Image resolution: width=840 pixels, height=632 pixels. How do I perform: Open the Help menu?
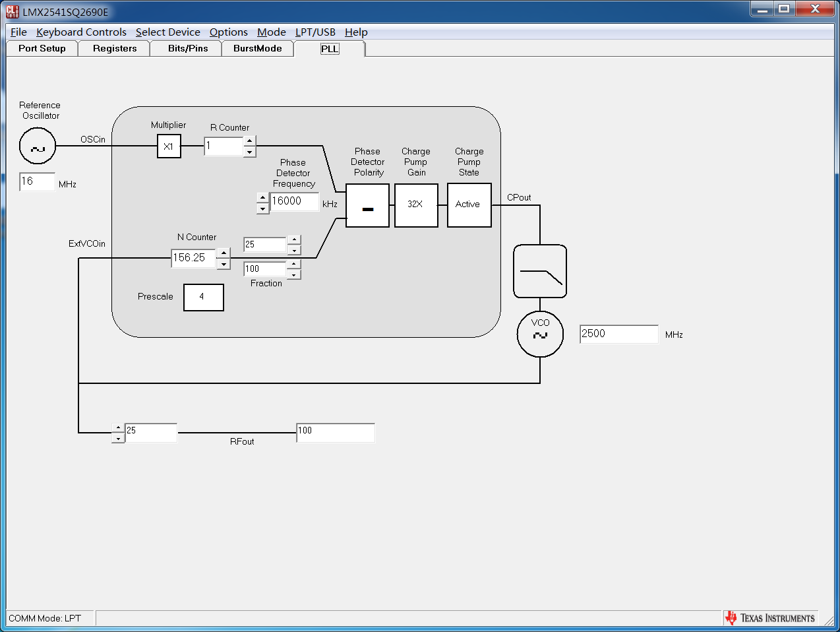[x=356, y=32]
